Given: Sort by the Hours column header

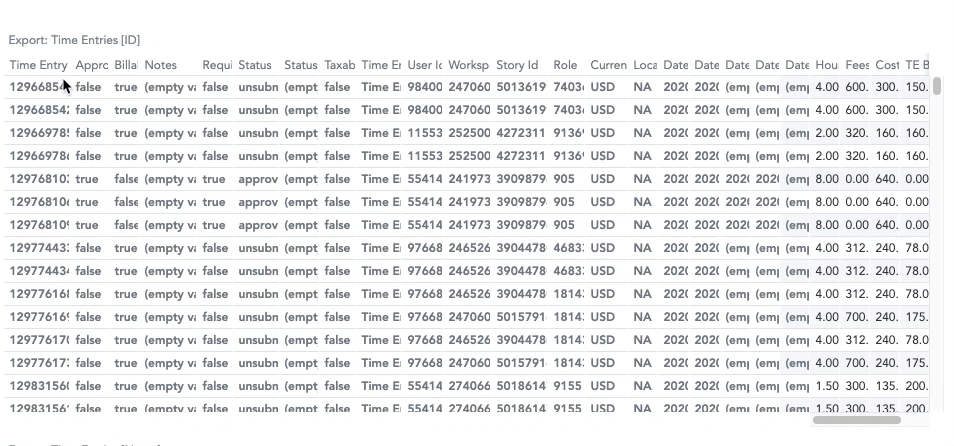Looking at the screenshot, I should click(x=827, y=65).
